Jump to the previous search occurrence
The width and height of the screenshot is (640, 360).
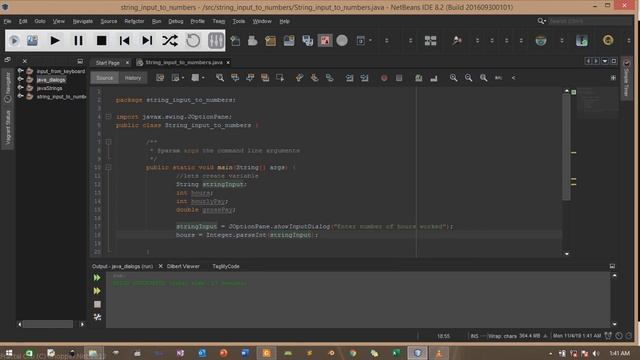(235, 78)
